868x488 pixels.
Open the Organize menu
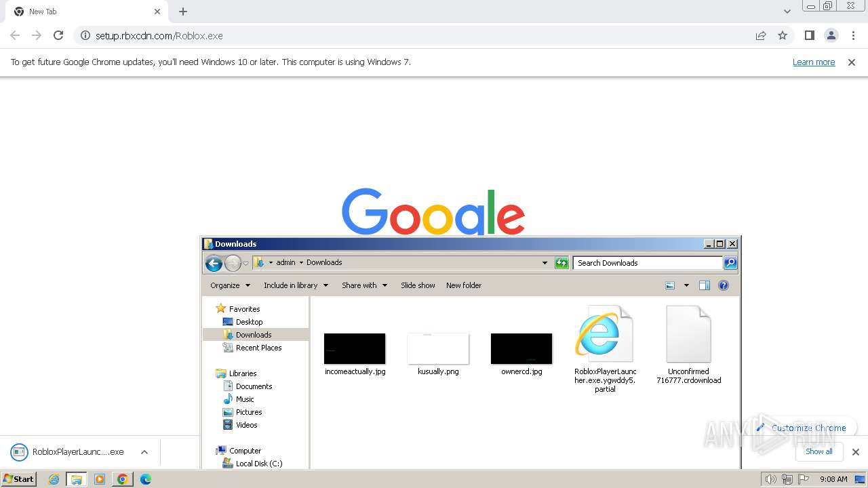coord(230,285)
